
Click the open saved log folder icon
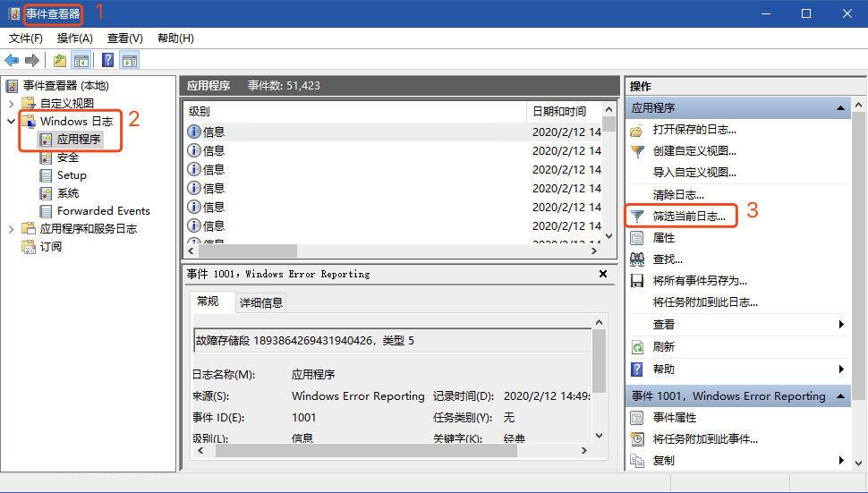(637, 131)
